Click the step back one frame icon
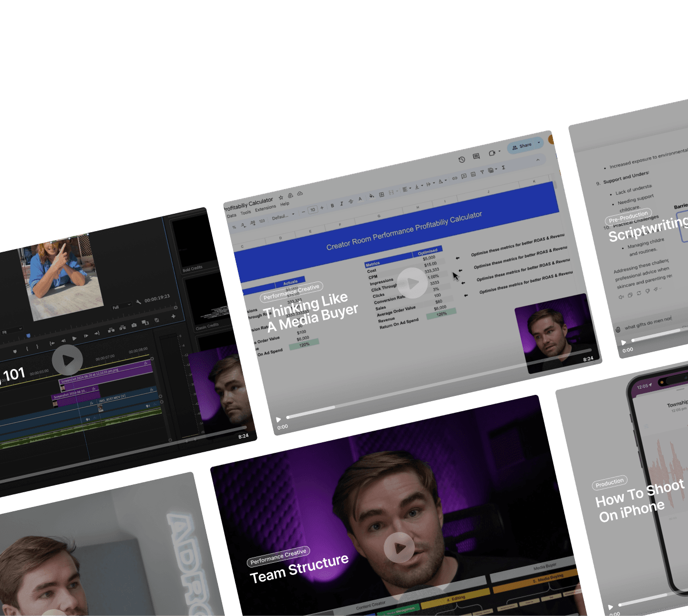Screen dimensions: 688x616 pos(63,341)
